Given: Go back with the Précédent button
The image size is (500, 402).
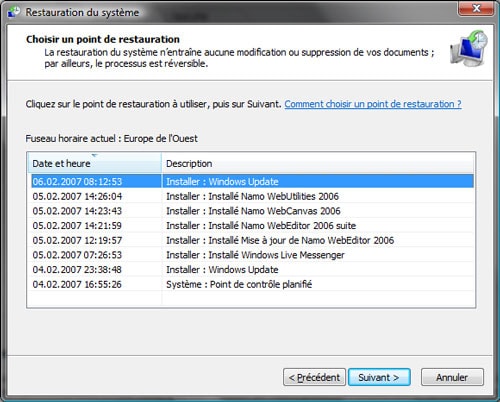Looking at the screenshot, I should tap(314, 377).
